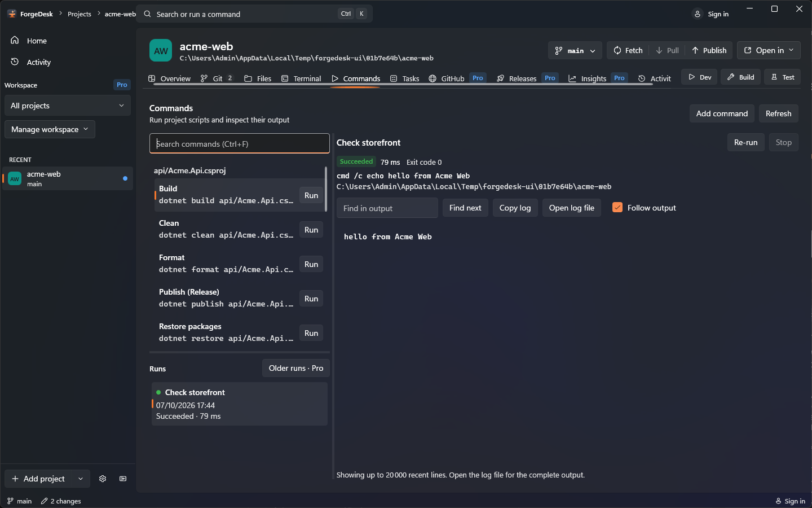812x508 pixels.
Task: Open the main branch dropdown
Action: point(575,50)
